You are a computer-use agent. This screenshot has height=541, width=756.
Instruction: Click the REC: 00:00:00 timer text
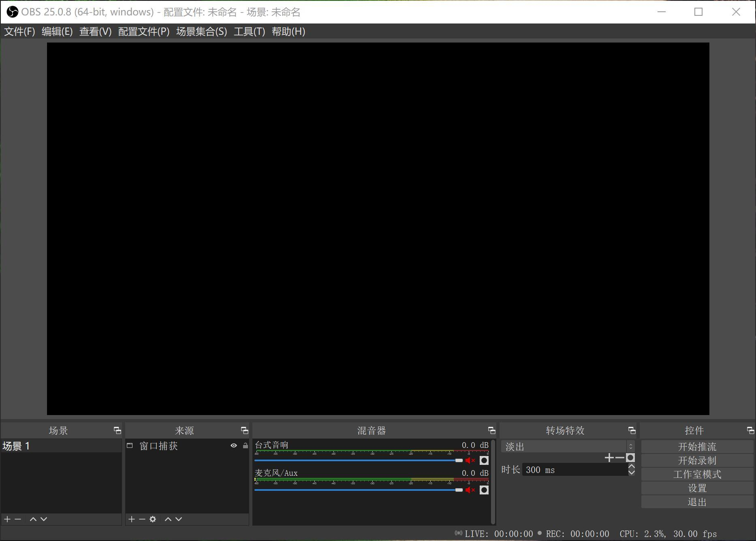(577, 534)
